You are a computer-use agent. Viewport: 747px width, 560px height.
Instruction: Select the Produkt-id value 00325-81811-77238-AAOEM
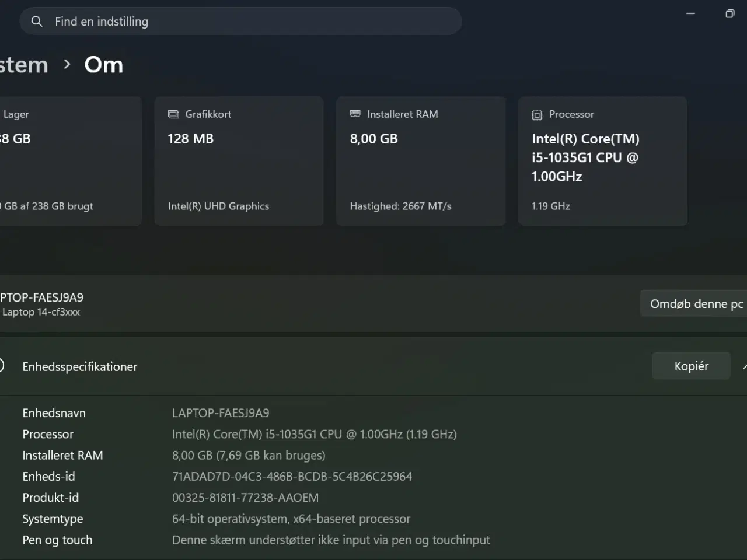(245, 498)
